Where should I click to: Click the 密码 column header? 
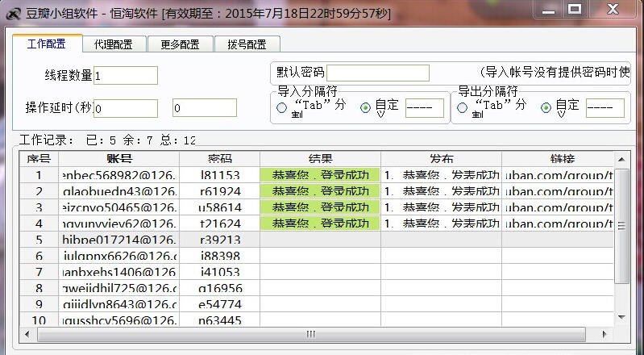(220, 159)
